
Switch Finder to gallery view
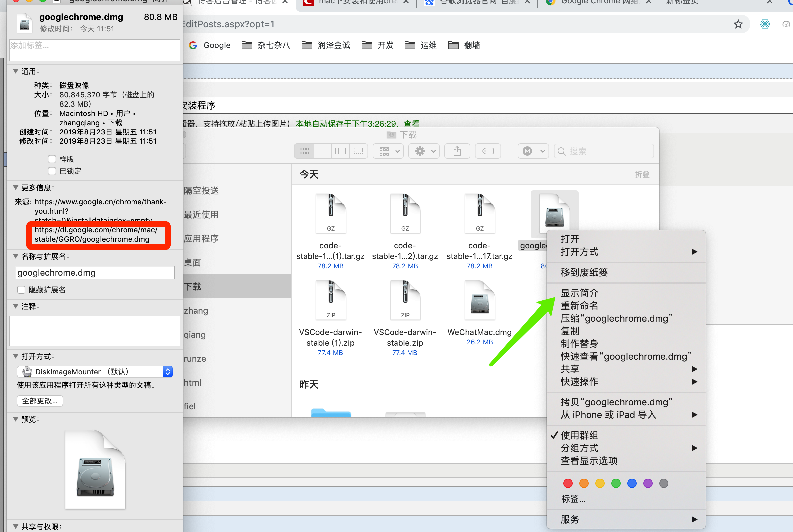pyautogui.click(x=358, y=151)
